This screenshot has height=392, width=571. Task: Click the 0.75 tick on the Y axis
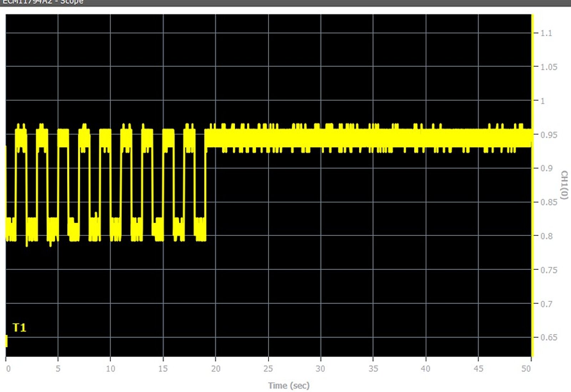(549, 270)
